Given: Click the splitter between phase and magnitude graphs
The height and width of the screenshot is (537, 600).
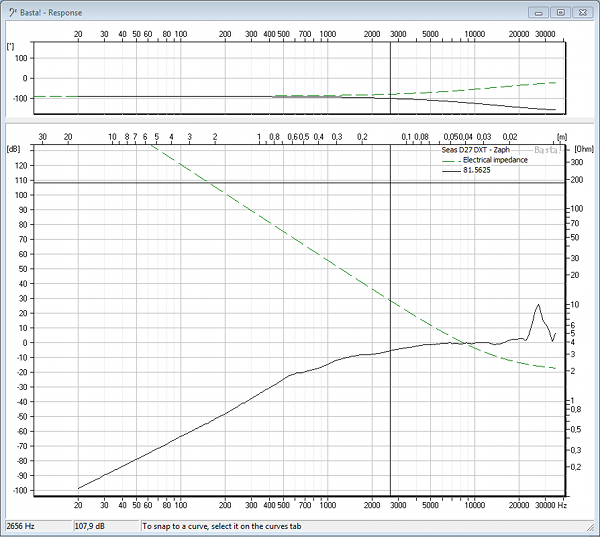Looking at the screenshot, I should point(300,120).
